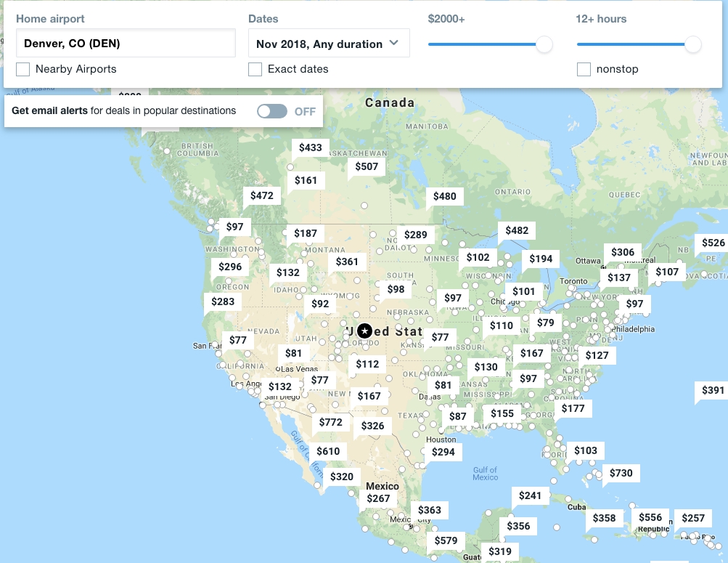Click the $730 price marker near Bahamas

coord(621,473)
